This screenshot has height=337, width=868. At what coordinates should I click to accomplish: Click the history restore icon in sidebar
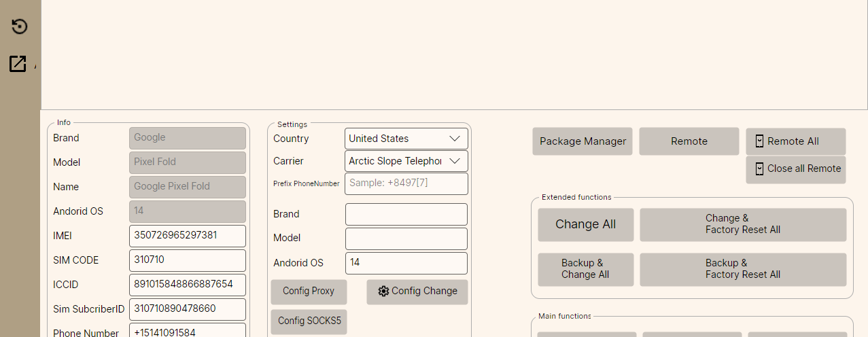click(x=20, y=26)
